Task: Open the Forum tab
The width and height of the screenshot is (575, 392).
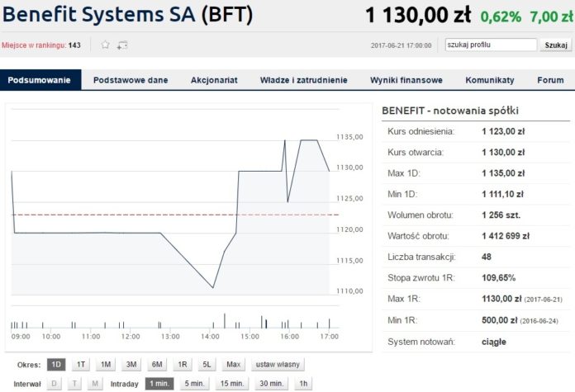Action: pos(550,80)
